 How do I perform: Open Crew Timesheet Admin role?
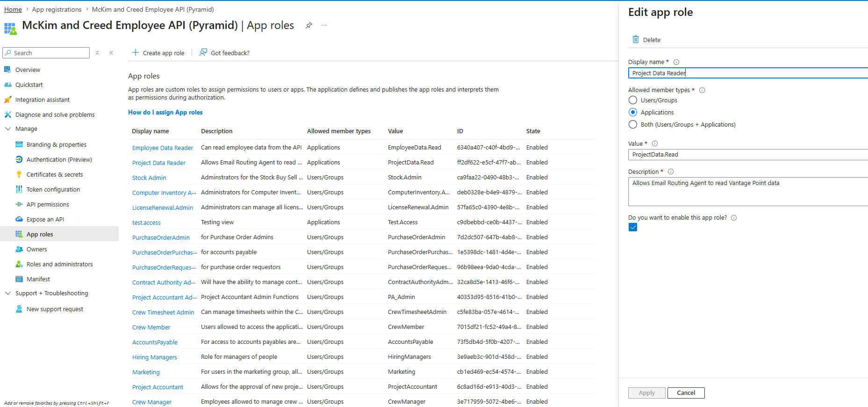tap(163, 312)
